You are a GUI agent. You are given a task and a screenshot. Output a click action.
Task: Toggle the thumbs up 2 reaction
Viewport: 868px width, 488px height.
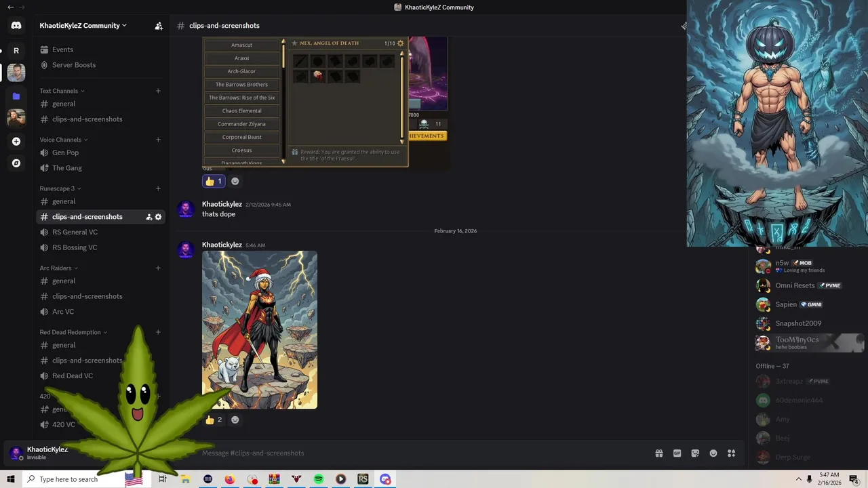214,420
